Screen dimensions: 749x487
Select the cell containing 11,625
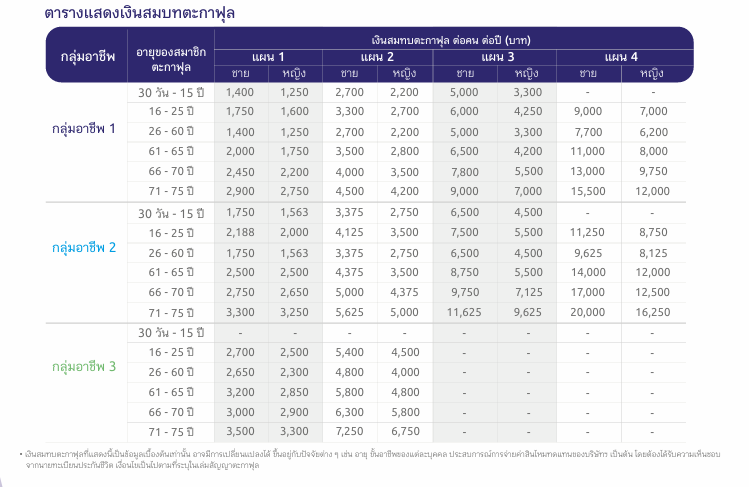(465, 311)
